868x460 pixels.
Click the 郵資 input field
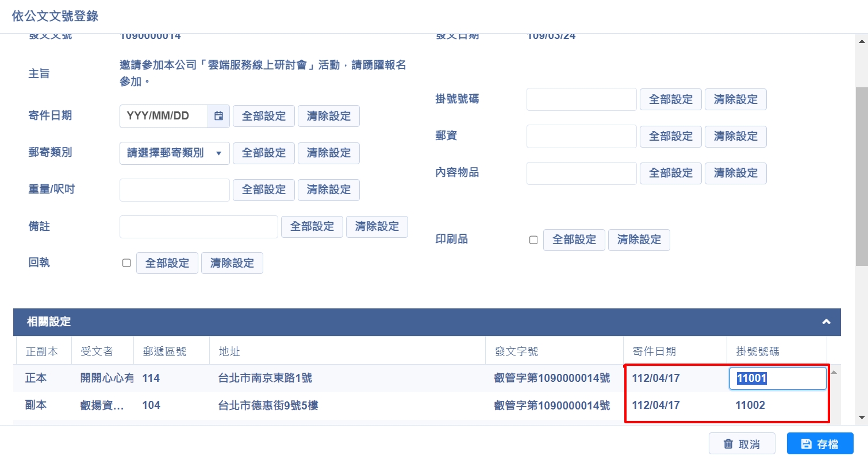pyautogui.click(x=581, y=136)
